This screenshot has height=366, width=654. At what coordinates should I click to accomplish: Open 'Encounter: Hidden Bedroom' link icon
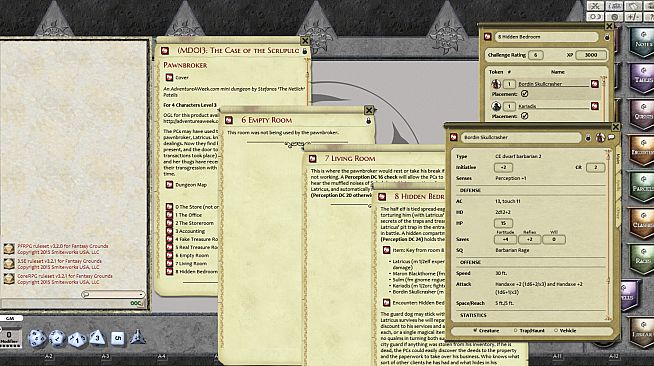(x=386, y=303)
